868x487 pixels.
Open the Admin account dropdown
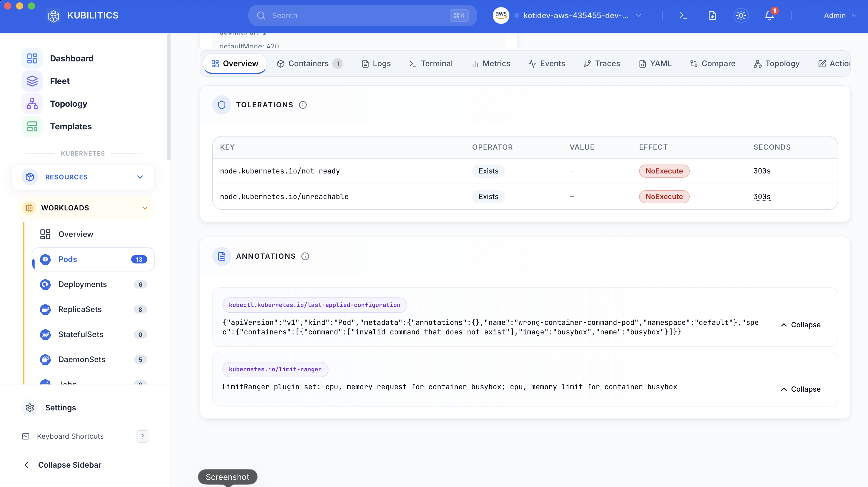839,15
